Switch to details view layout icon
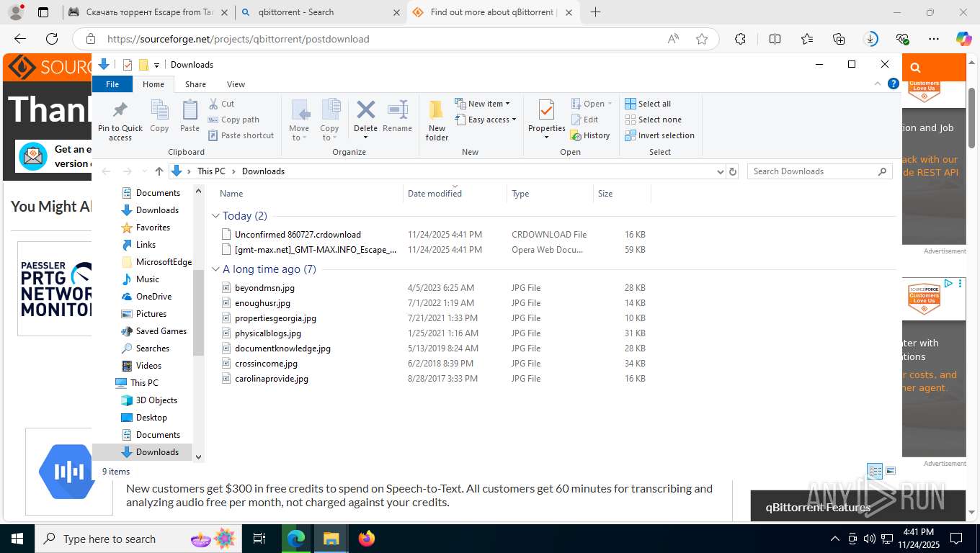 point(875,472)
